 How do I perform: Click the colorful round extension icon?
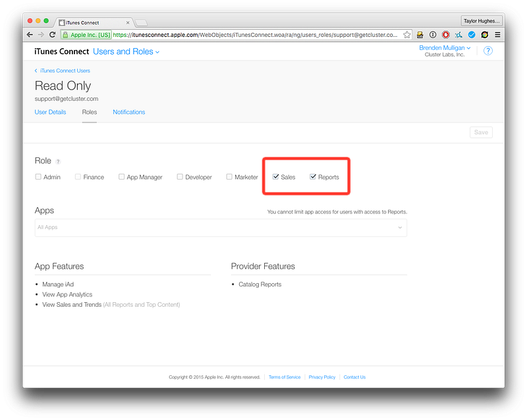[x=485, y=35]
